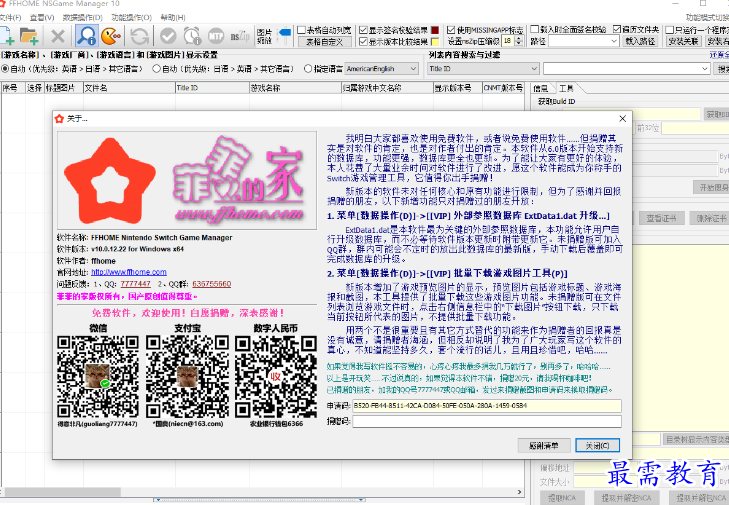Click the Alipay (支付宝) QR code
The image size is (729, 505).
click(187, 377)
